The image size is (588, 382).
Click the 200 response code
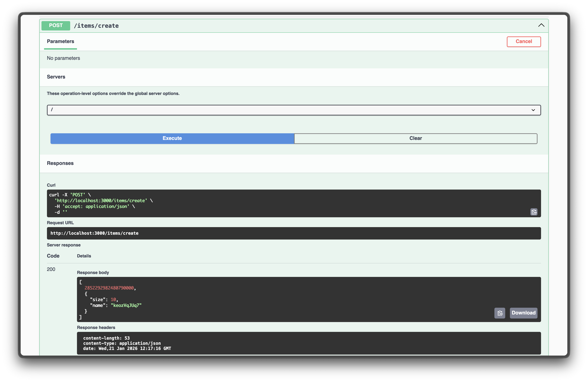point(51,269)
